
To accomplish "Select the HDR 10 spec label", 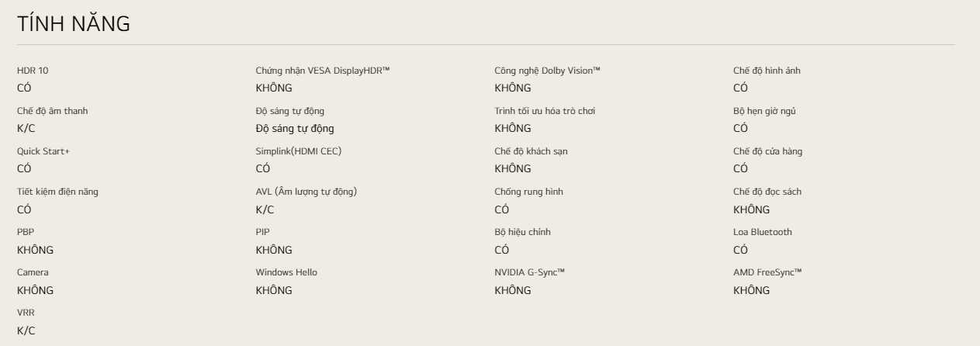I will coord(33,71).
